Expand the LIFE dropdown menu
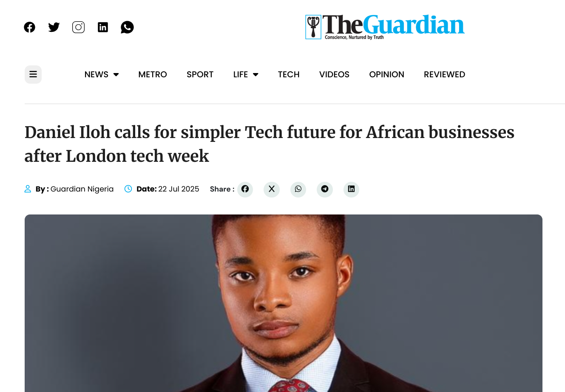This screenshot has width=565, height=392. [246, 74]
